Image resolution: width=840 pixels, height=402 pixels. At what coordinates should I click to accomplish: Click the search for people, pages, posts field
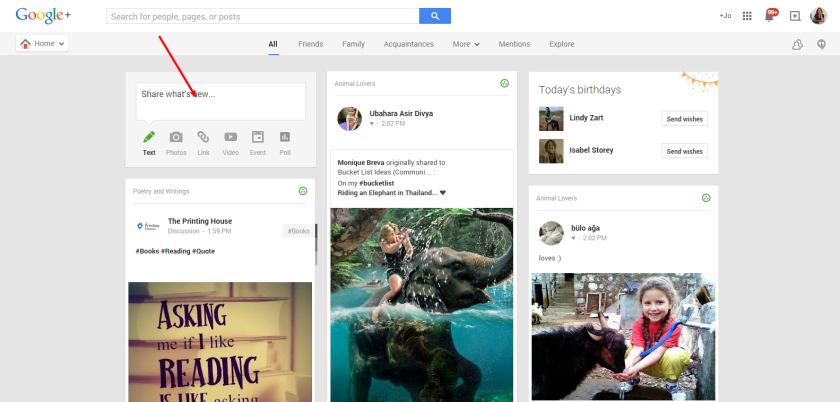(262, 16)
